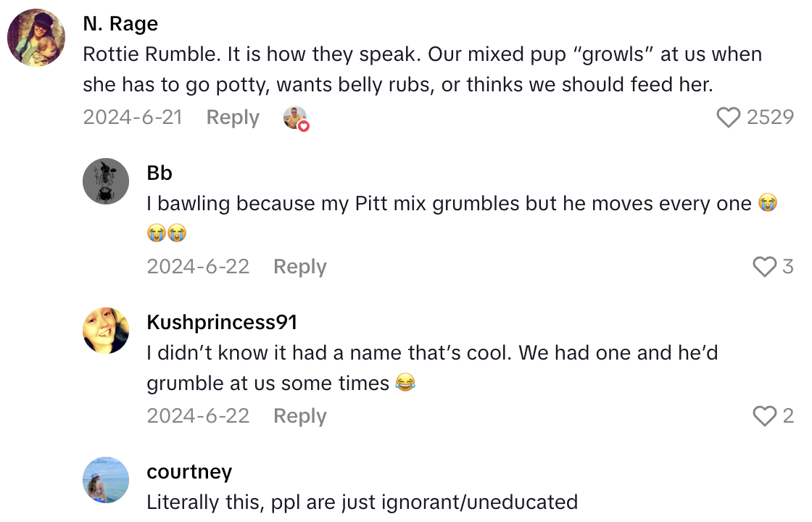
Task: Open Kushprincess91's profile photo
Action: [x=105, y=331]
